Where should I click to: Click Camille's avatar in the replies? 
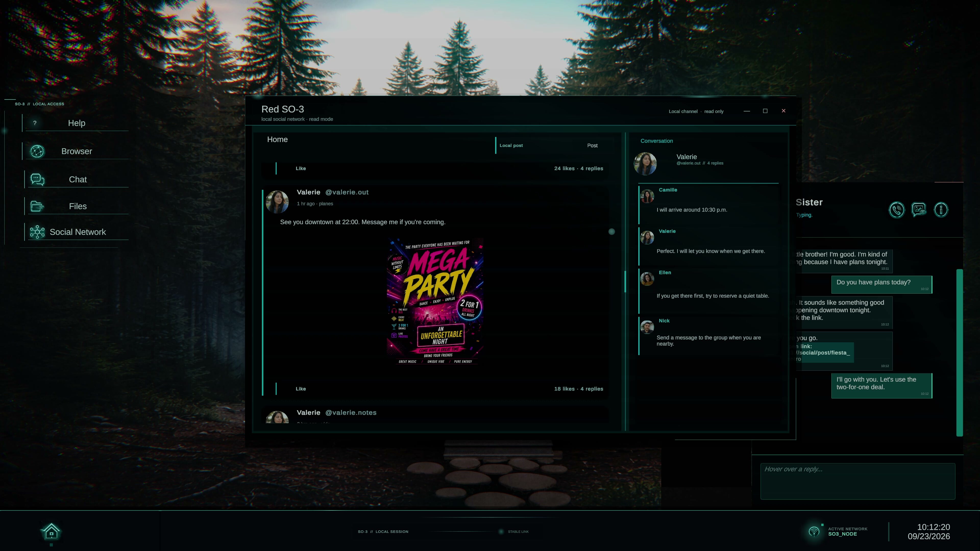pos(647,196)
